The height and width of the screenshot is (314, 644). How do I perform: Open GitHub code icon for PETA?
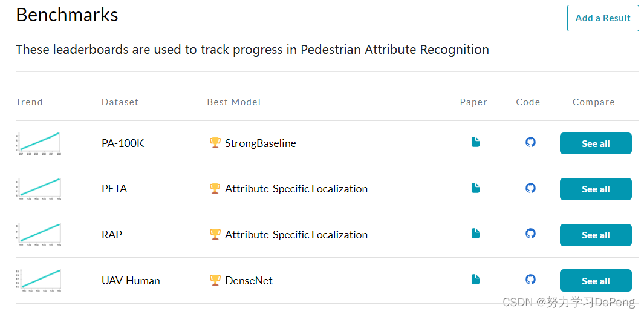pyautogui.click(x=531, y=188)
